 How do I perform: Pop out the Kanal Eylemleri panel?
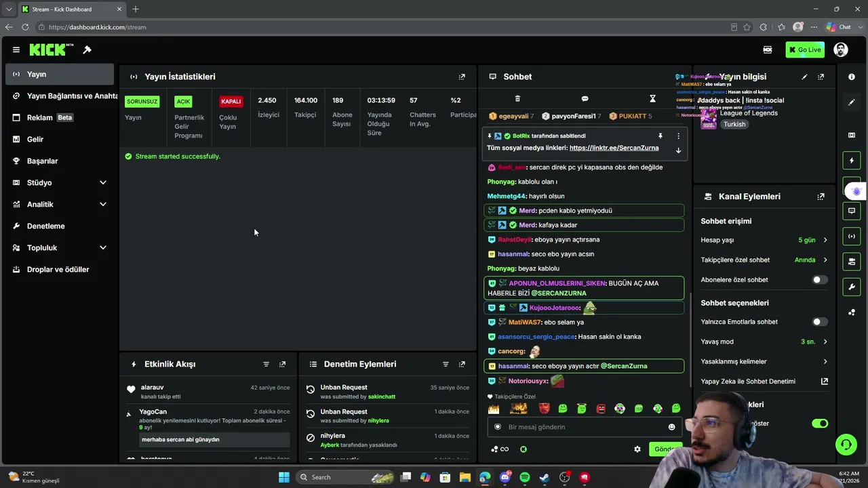coord(821,197)
